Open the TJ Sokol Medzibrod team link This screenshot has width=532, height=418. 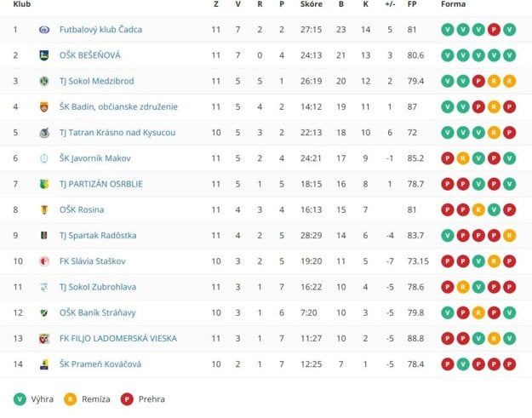click(96, 81)
